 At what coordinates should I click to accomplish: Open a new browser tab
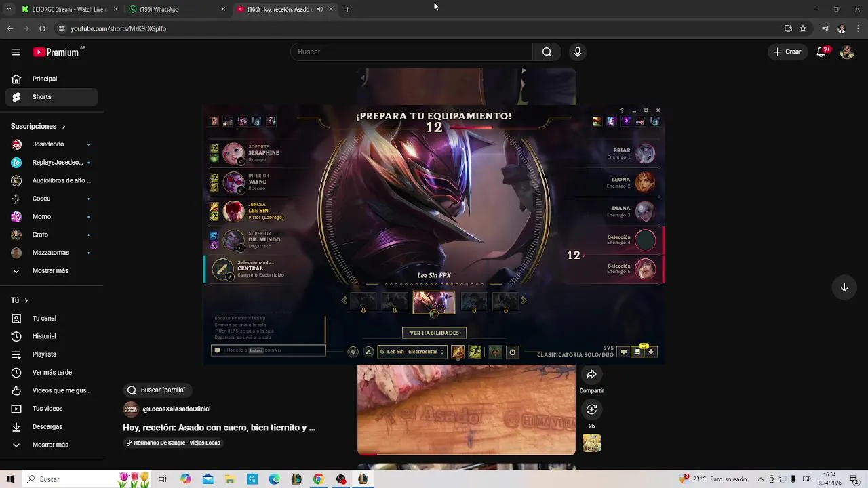click(347, 9)
